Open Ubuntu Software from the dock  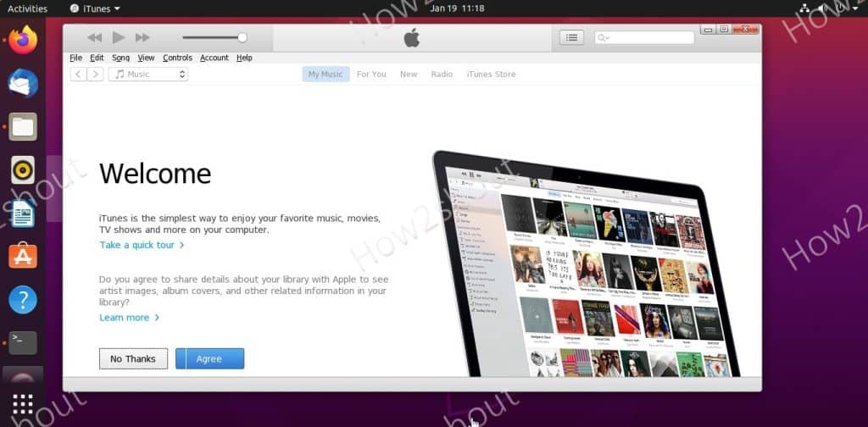(23, 257)
